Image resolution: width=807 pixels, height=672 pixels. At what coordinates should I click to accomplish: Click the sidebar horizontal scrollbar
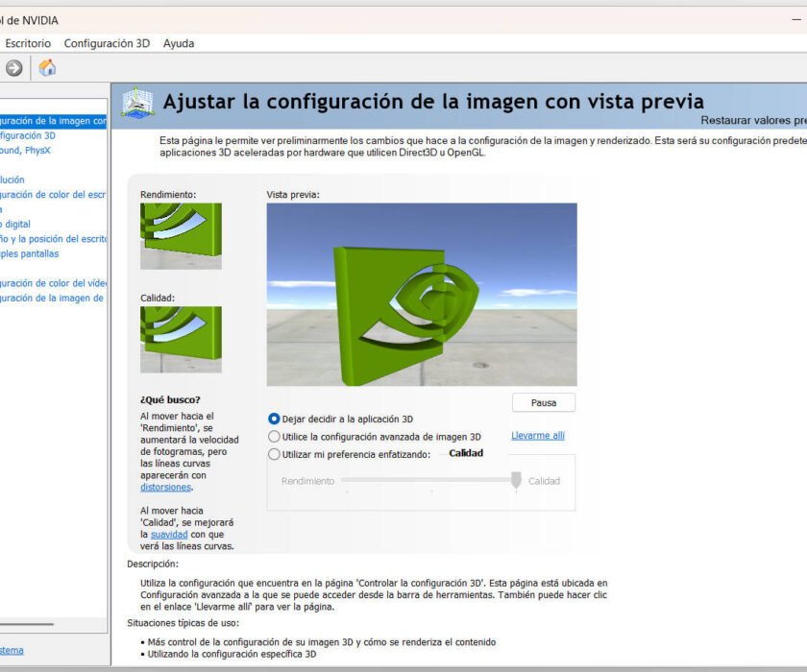click(x=27, y=624)
